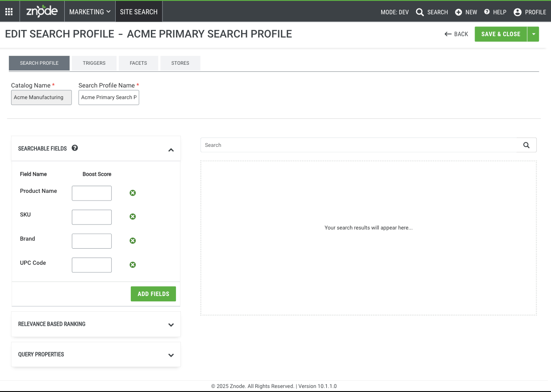Remove the UPC Code field
The image size is (551, 392).
(x=133, y=265)
